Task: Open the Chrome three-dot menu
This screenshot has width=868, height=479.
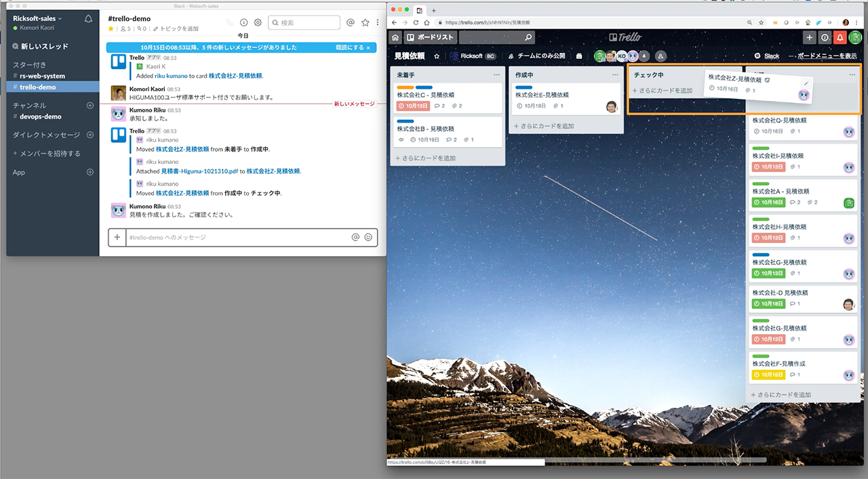Action: pyautogui.click(x=857, y=22)
